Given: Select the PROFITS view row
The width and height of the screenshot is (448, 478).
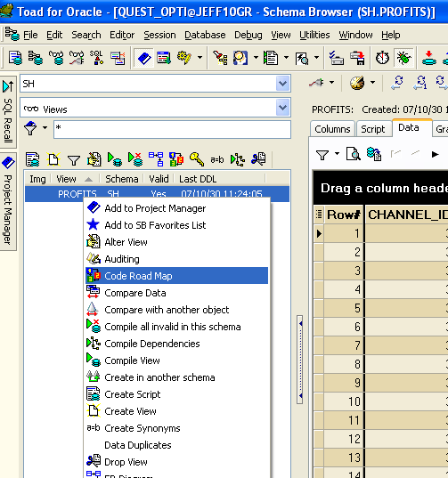Looking at the screenshot, I should point(157,194).
